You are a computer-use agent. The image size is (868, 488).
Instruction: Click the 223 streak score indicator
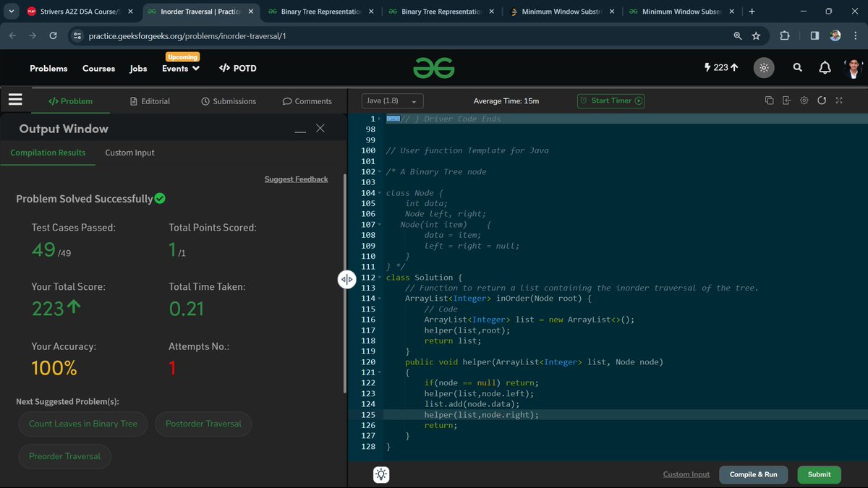point(721,67)
